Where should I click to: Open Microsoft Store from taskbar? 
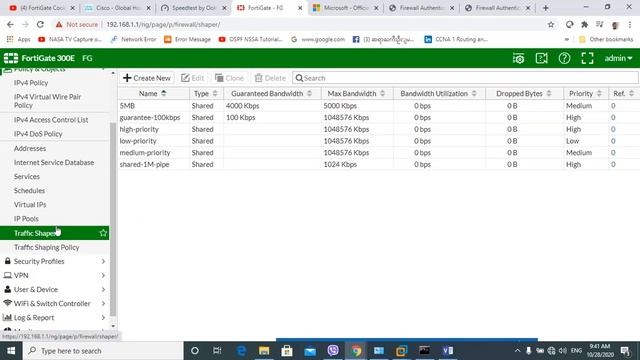287,351
